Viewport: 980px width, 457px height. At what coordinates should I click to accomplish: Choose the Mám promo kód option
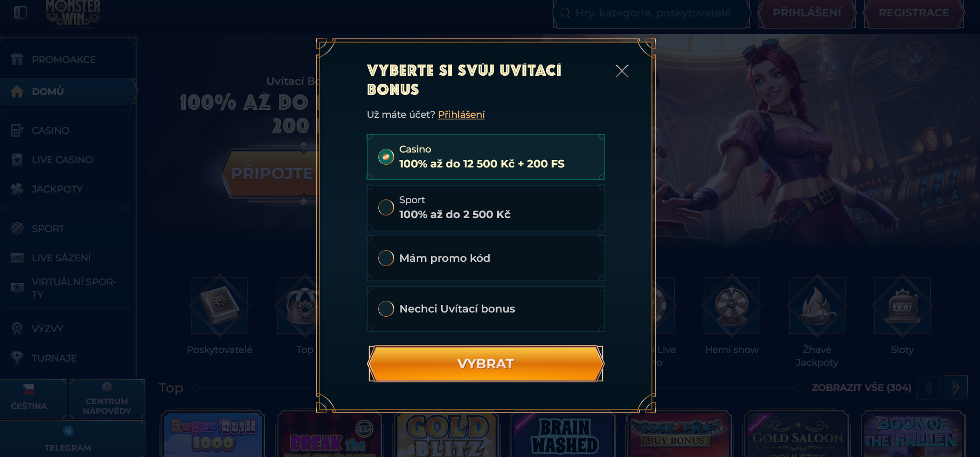coord(485,258)
